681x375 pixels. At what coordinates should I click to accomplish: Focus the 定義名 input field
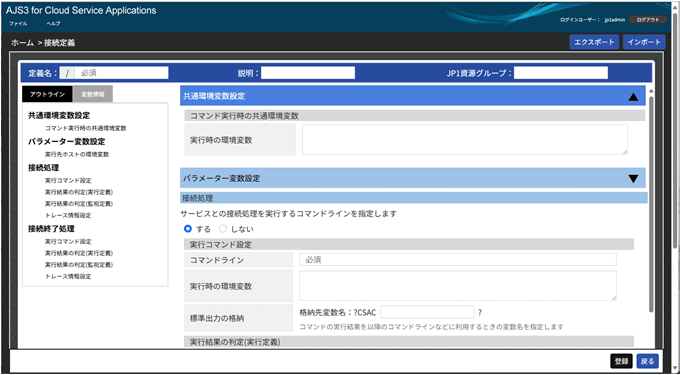[x=122, y=73]
